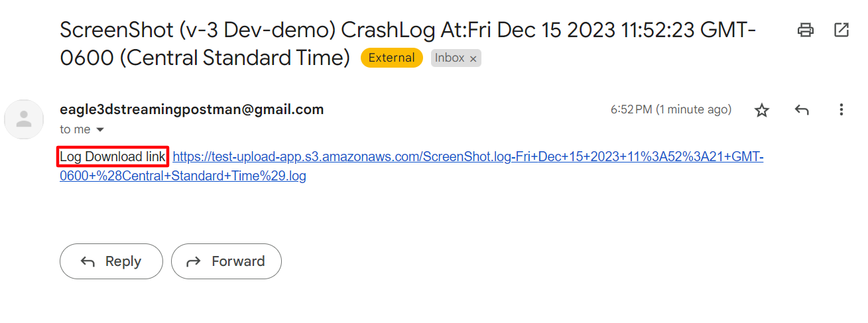Viewport: 868px width, 323px height.
Task: Remove the Inbox label with its x
Action: pyautogui.click(x=473, y=58)
